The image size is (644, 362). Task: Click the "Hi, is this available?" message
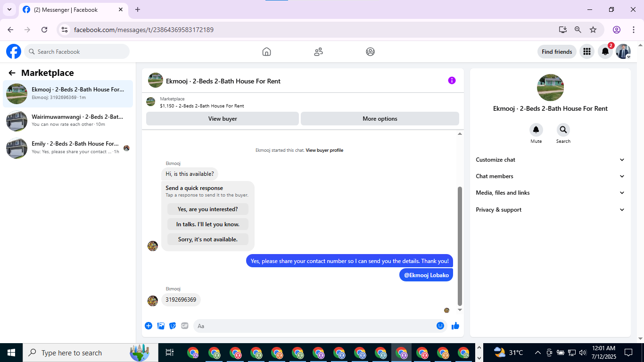190,174
